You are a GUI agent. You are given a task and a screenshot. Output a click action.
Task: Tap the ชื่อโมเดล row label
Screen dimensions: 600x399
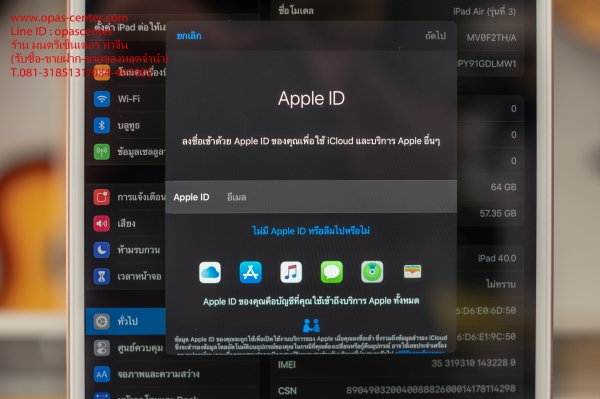pyautogui.click(x=296, y=11)
